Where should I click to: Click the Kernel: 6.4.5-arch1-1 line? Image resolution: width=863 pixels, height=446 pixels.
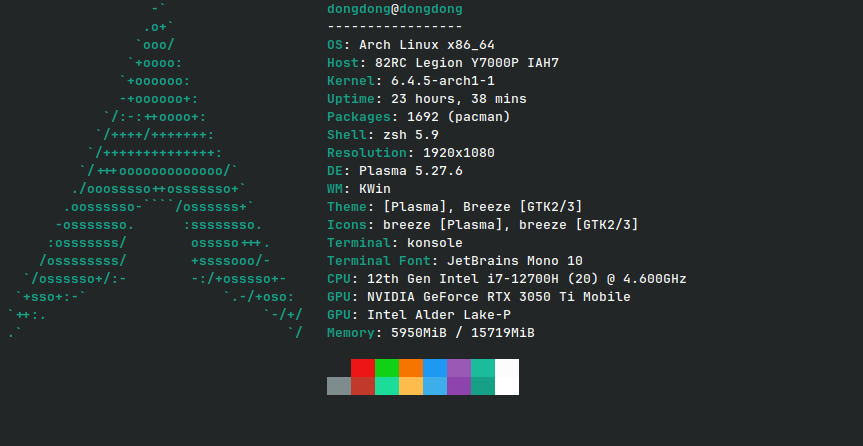tap(411, 81)
